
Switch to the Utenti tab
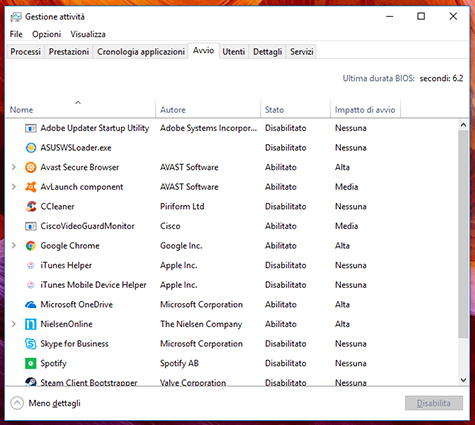(x=233, y=52)
